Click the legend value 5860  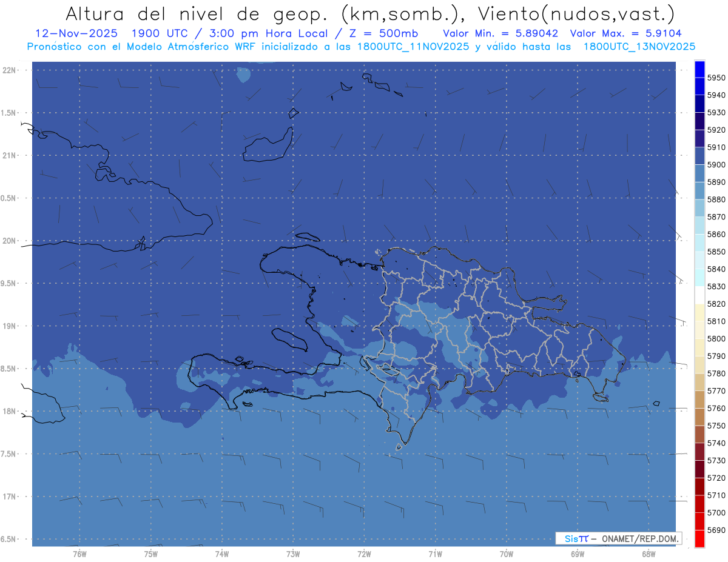[x=716, y=234]
